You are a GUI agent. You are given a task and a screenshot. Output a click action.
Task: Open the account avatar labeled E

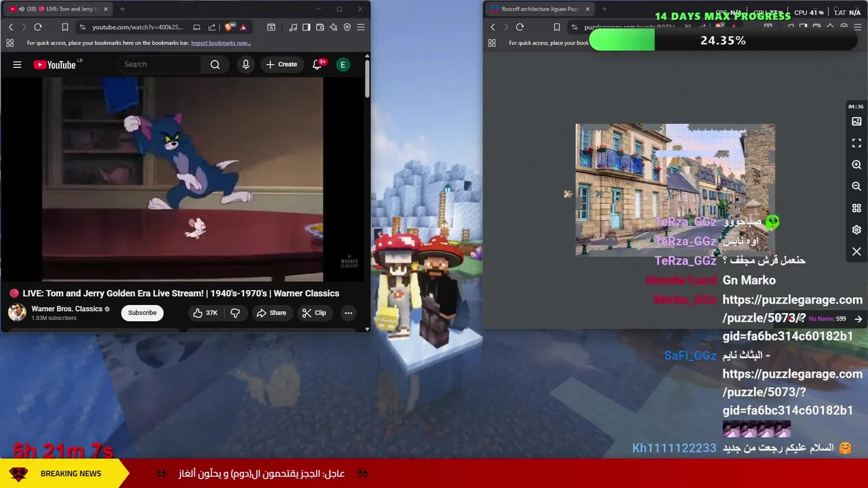(342, 64)
